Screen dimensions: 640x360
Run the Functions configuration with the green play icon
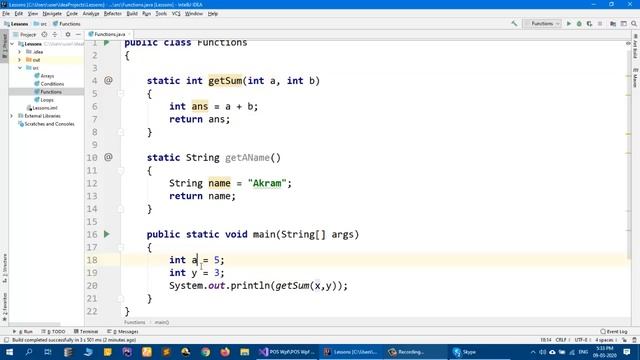point(569,24)
